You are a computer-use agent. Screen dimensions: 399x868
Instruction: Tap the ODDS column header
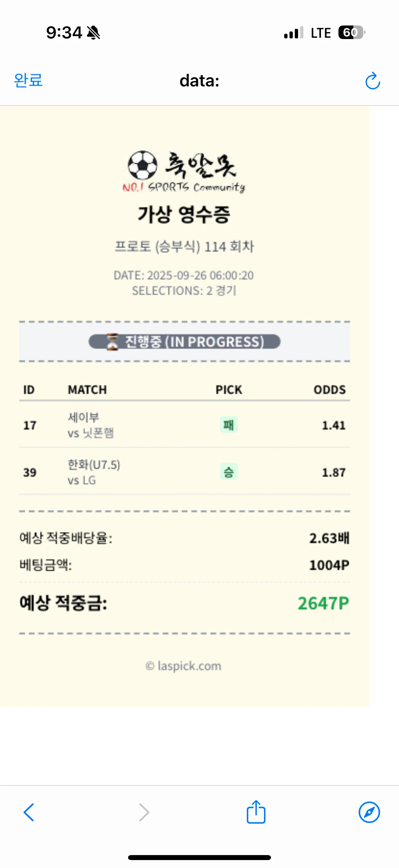(x=329, y=390)
